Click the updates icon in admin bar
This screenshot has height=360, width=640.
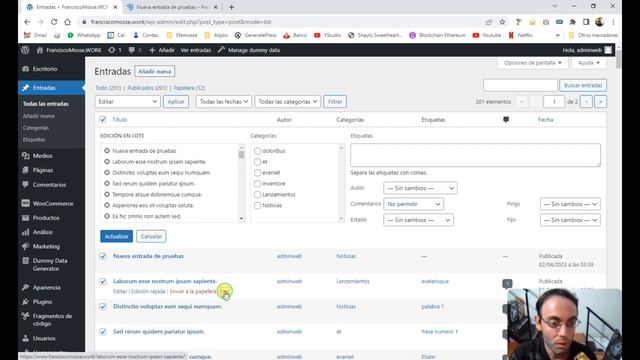(111, 50)
